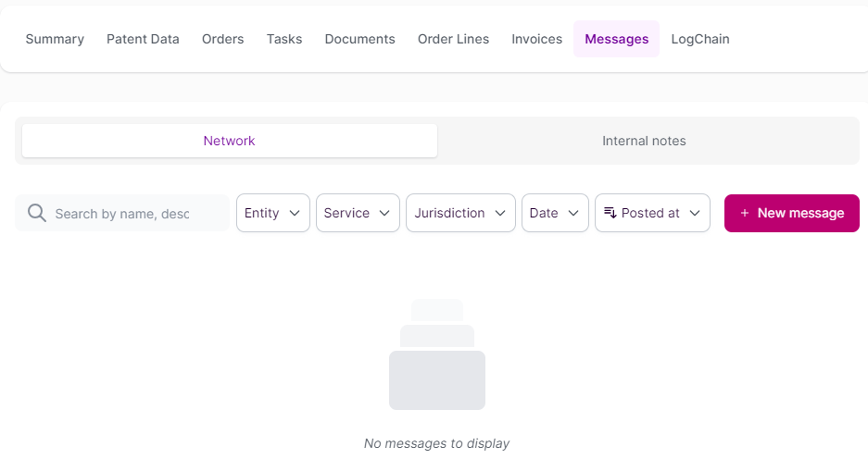This screenshot has height=459, width=868.
Task: Open the Date filter dropdown
Action: coord(555,213)
